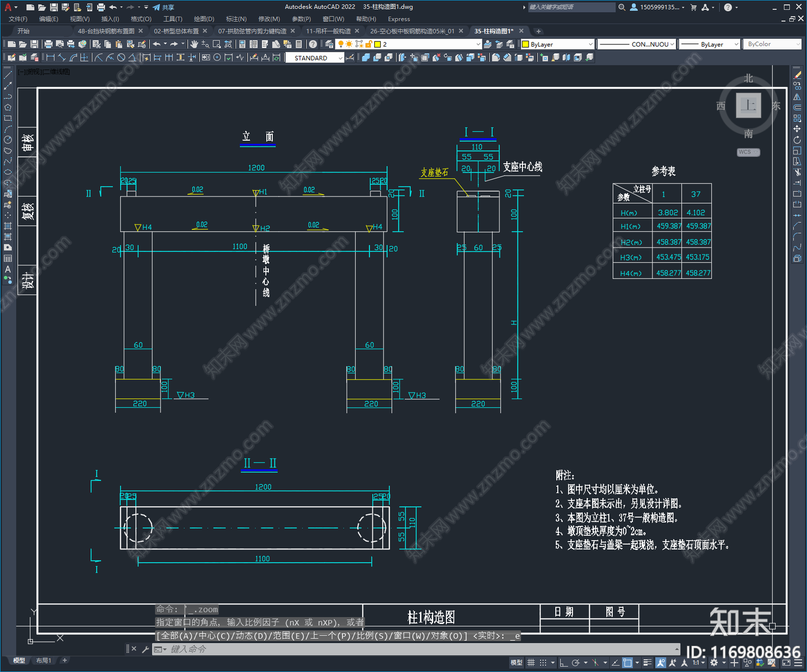Open the Layer Properties Manager icon
Screen dimensions: 807x672
click(329, 44)
